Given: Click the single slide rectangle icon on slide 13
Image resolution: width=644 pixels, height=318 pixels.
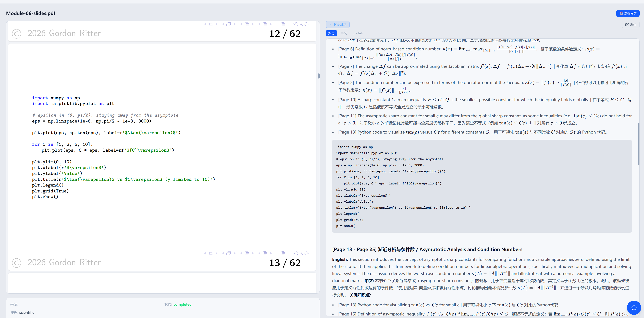Looking at the screenshot, I should [211, 253].
